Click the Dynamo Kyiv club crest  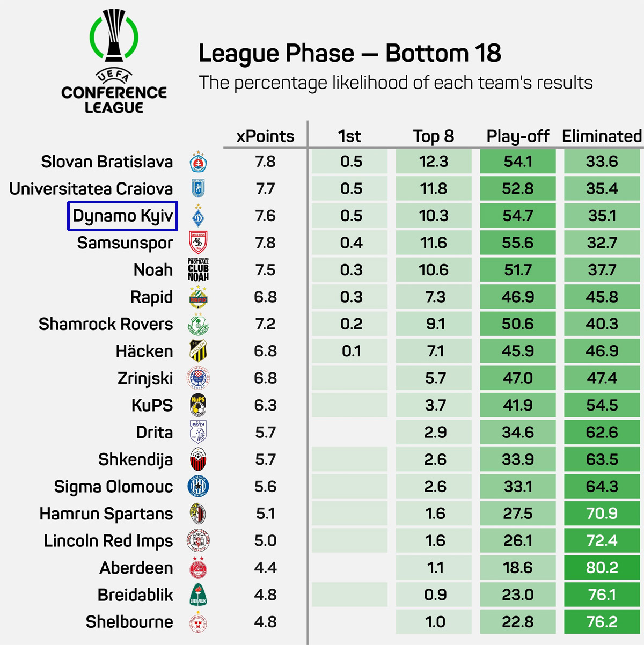pyautogui.click(x=198, y=216)
